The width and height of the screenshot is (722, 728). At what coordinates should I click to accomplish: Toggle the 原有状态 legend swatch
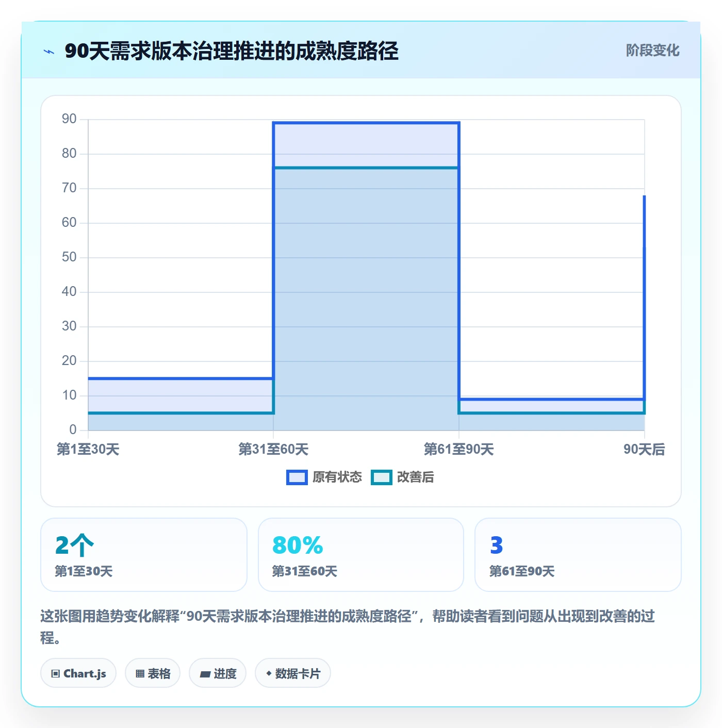click(x=297, y=477)
